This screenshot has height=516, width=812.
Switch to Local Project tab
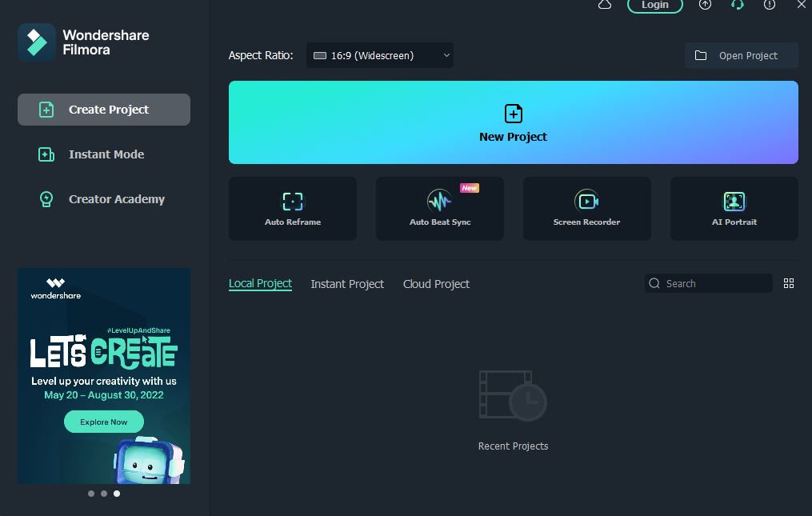pos(261,283)
